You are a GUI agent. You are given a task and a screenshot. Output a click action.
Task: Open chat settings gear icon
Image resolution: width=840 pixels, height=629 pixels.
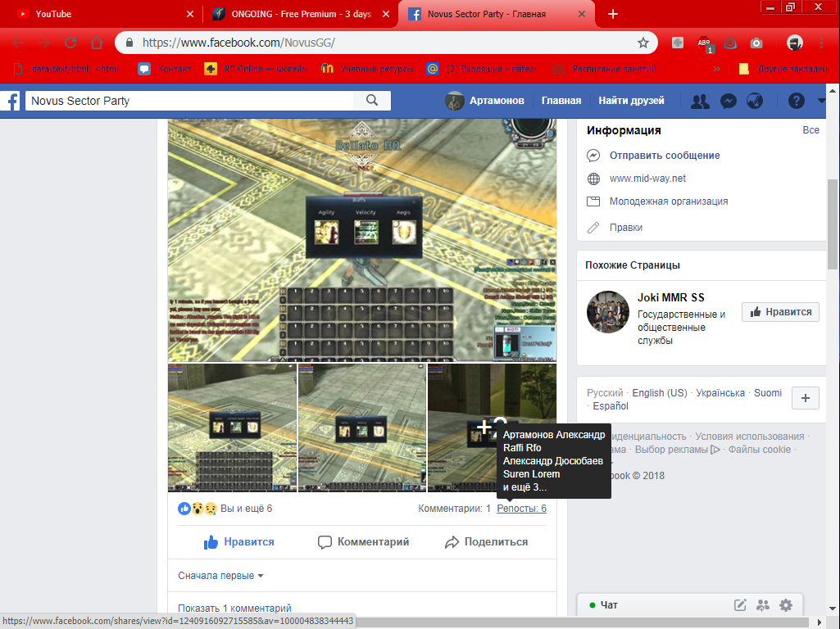(786, 605)
